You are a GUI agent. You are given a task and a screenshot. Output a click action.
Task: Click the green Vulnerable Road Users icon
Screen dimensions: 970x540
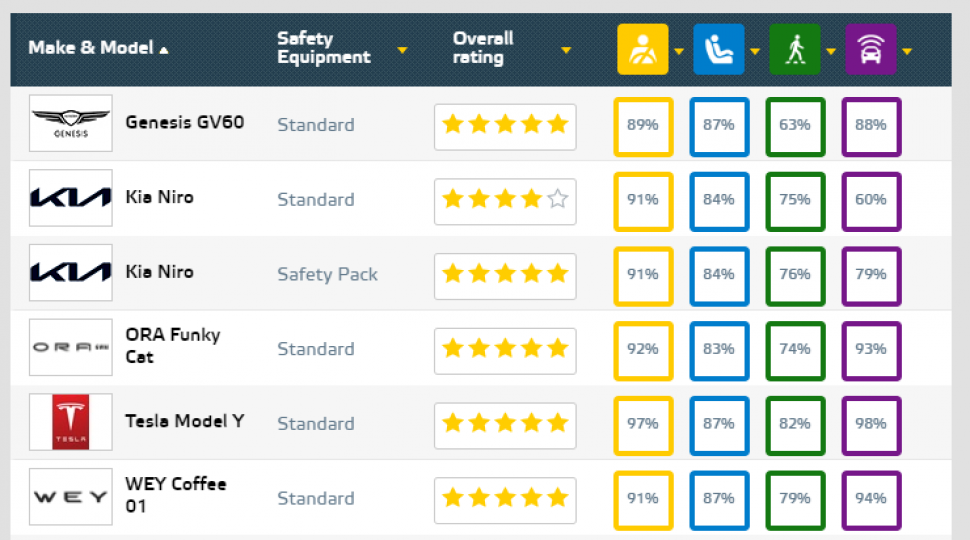(794, 50)
